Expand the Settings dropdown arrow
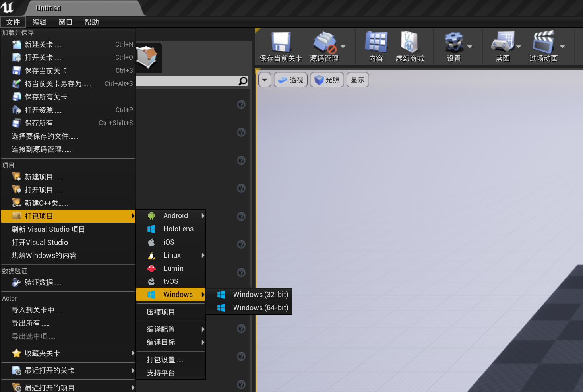583x392 pixels. (470, 47)
